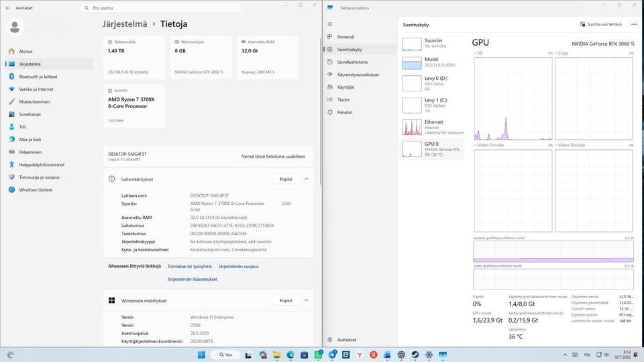Click Järjestelmä breadcrumb in Settings

pyautogui.click(x=125, y=24)
